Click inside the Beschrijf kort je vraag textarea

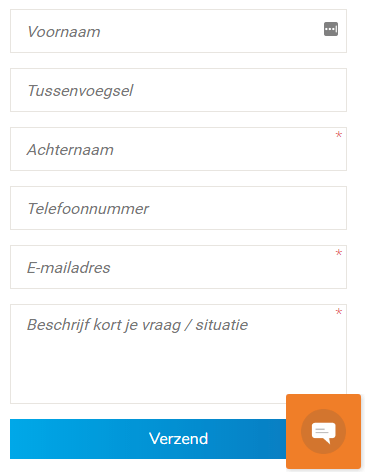tap(178, 354)
